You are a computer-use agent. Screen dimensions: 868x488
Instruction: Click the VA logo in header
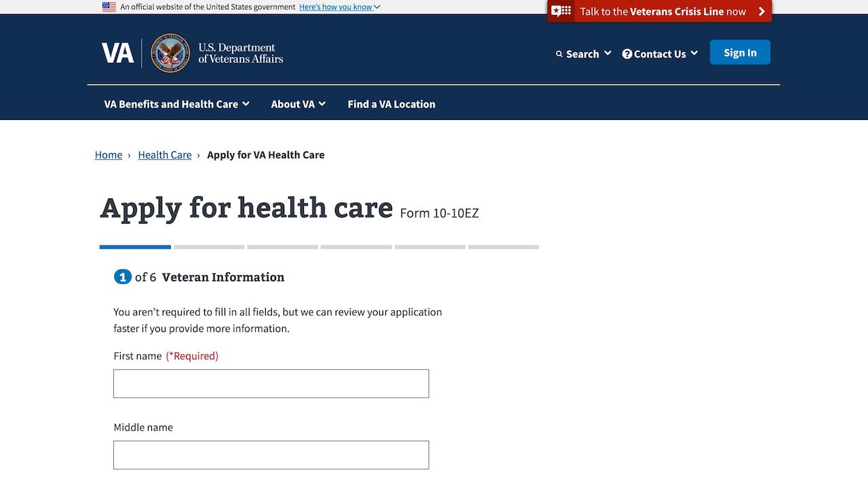[x=118, y=53]
